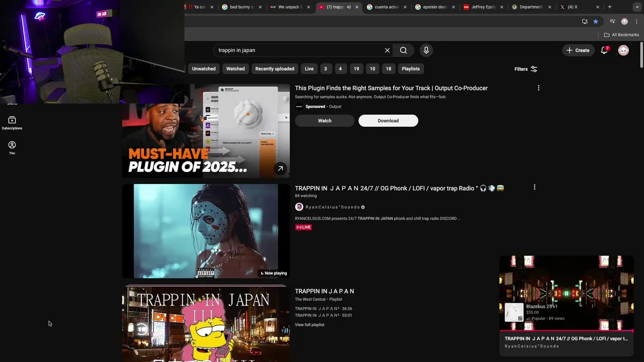The height and width of the screenshot is (362, 644).
Task: Open All Bookmarks folder
Action: [x=621, y=35]
